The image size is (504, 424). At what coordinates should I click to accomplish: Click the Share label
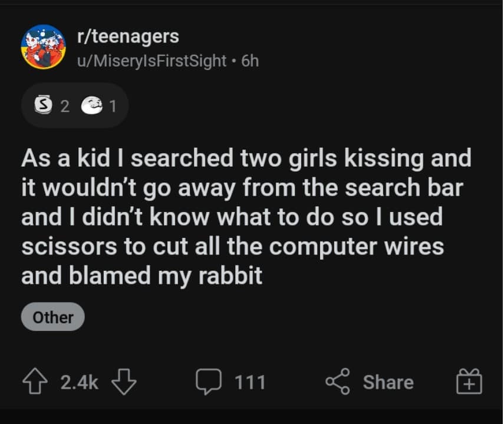coord(388,382)
